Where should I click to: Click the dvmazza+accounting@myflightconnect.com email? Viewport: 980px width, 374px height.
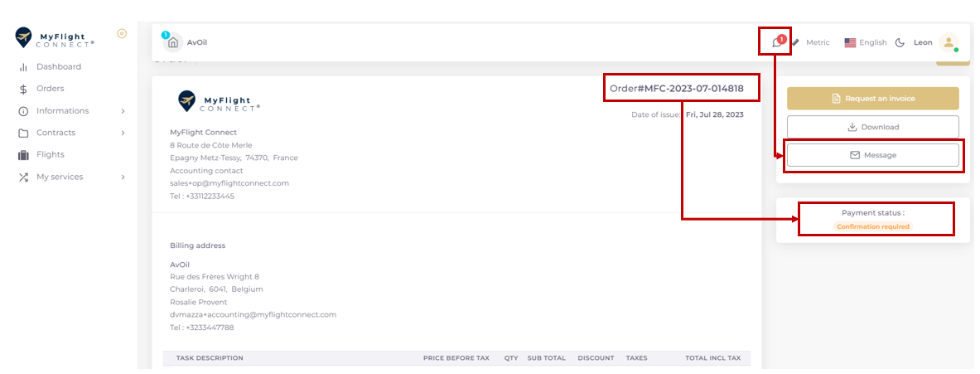coord(253,314)
